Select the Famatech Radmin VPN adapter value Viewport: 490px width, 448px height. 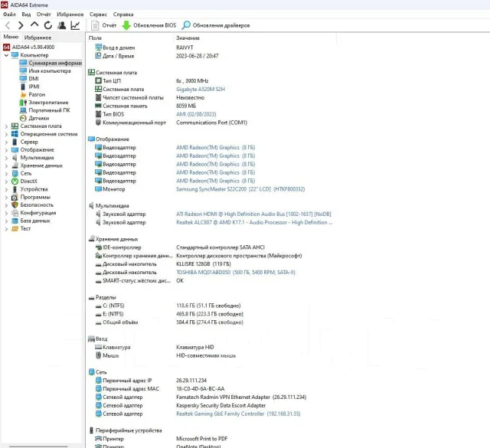coord(241,397)
